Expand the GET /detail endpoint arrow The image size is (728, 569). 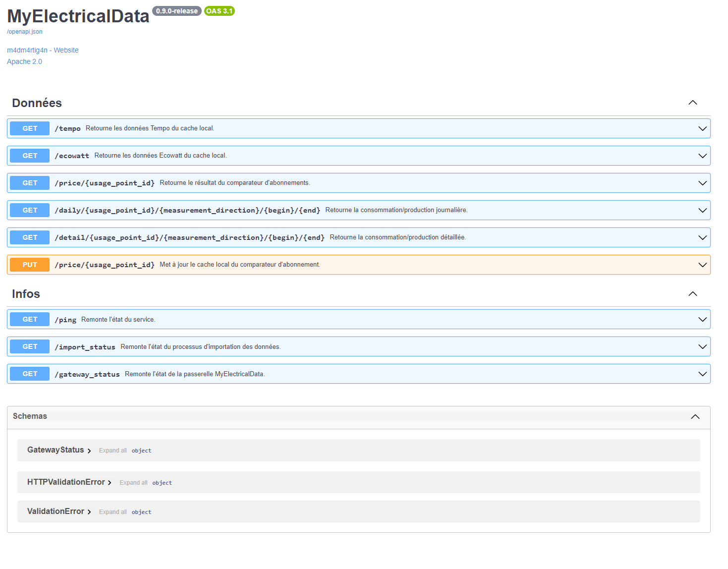(x=702, y=237)
